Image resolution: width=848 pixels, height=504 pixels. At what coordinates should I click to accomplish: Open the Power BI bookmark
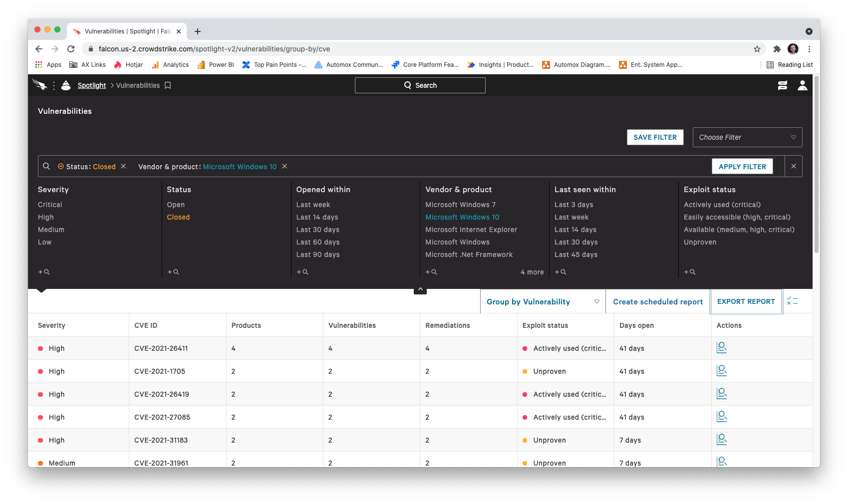[x=216, y=65]
